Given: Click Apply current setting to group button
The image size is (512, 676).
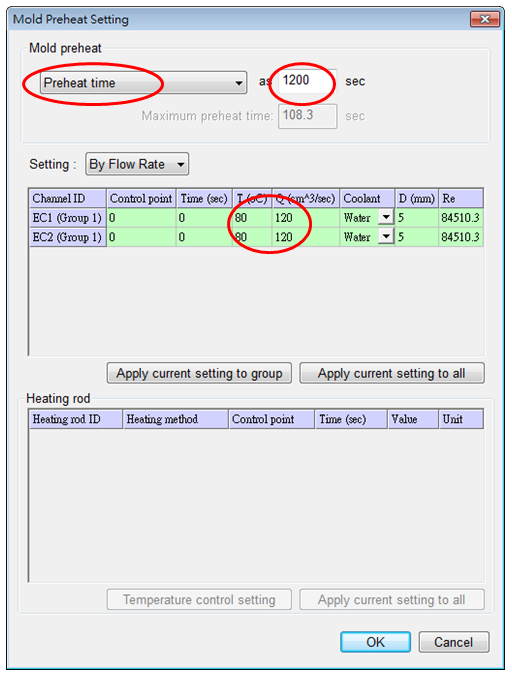Looking at the screenshot, I should pyautogui.click(x=199, y=373).
